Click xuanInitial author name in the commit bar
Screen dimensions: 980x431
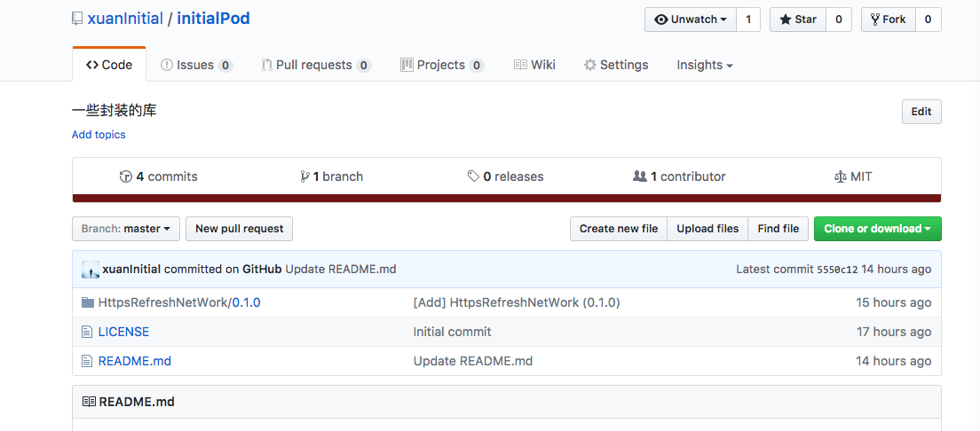(x=131, y=270)
